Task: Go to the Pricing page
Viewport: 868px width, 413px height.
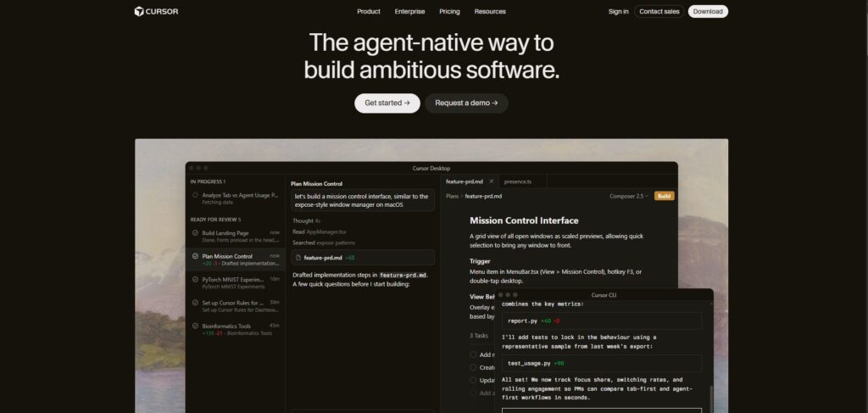Action: 449,11
